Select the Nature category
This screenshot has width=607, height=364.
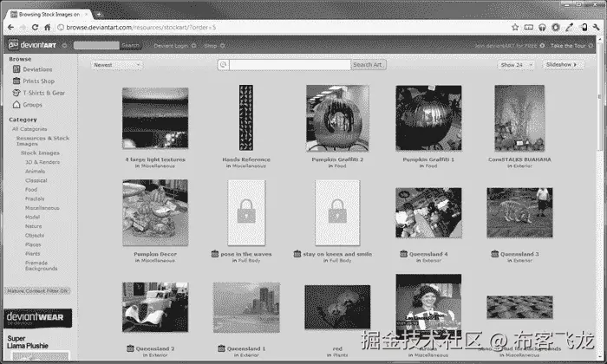coord(33,226)
